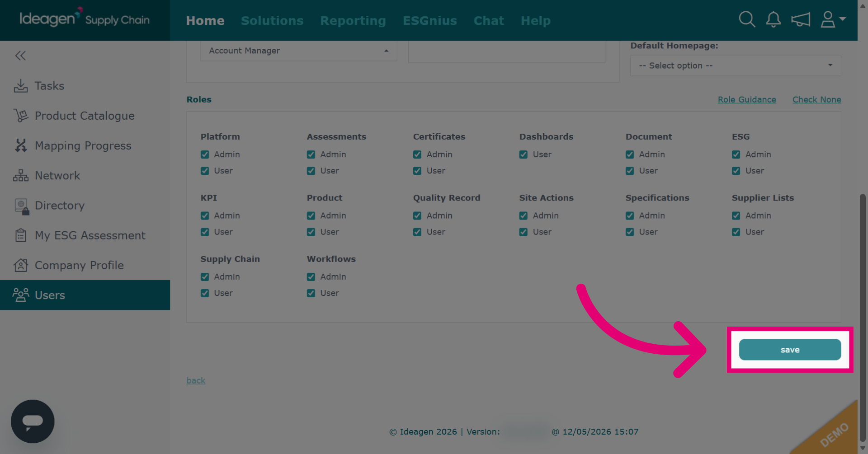
Task: Toggle Dashboards User checkbox
Action: tap(524, 154)
